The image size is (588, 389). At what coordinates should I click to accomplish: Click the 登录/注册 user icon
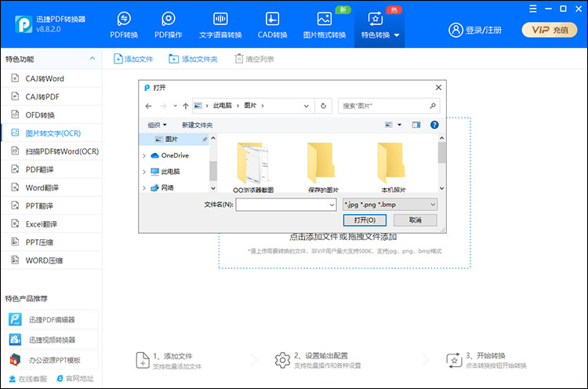pos(456,30)
